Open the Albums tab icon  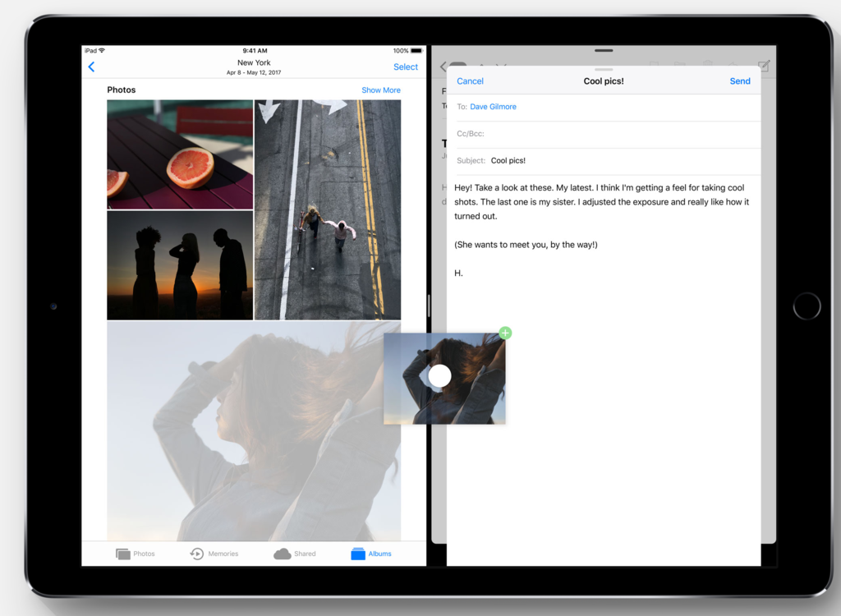[x=358, y=554]
